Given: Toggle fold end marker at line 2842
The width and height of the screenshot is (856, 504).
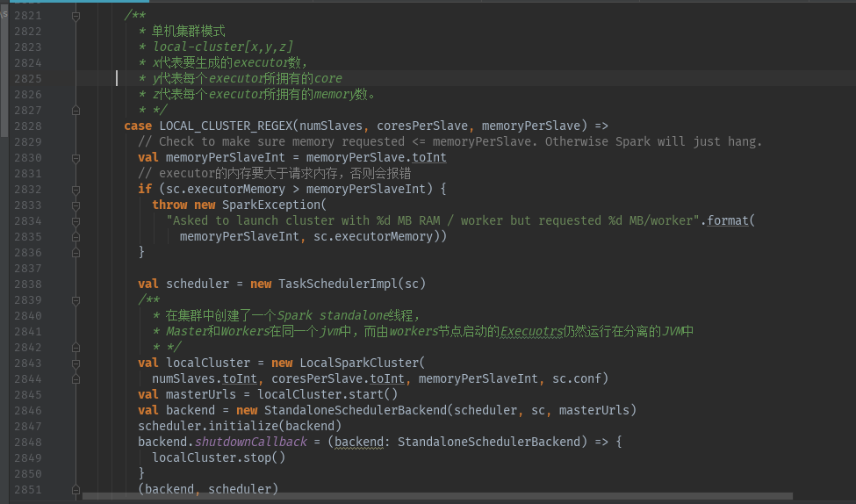Looking at the screenshot, I should pos(76,348).
